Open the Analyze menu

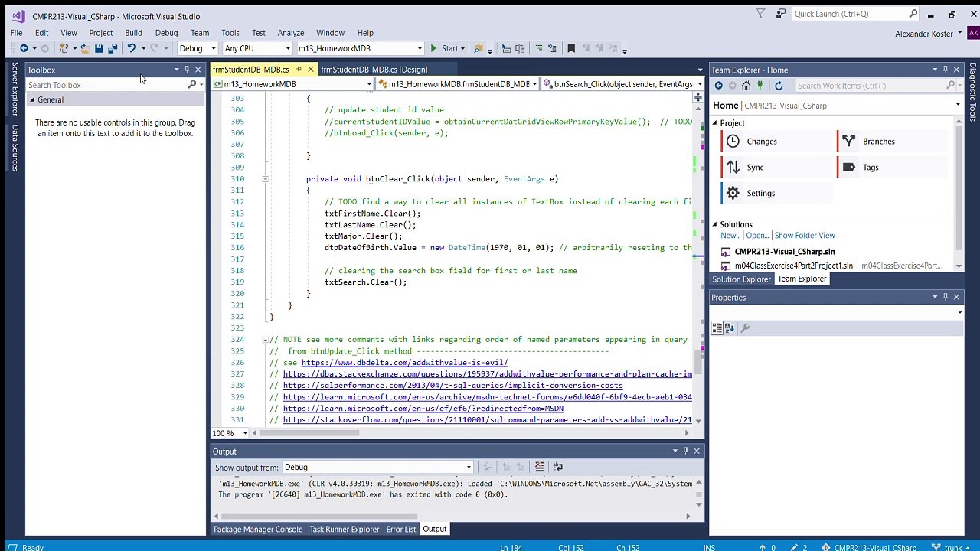291,33
